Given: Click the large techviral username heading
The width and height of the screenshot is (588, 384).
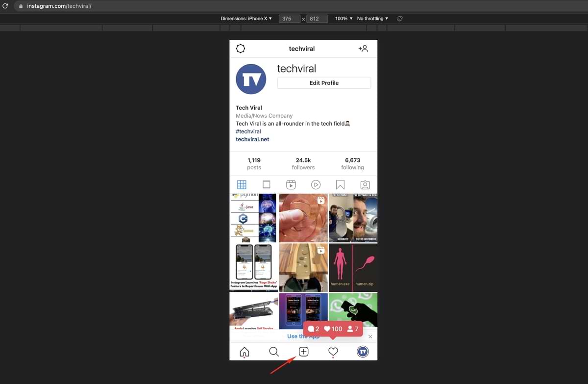Looking at the screenshot, I should click(x=296, y=69).
